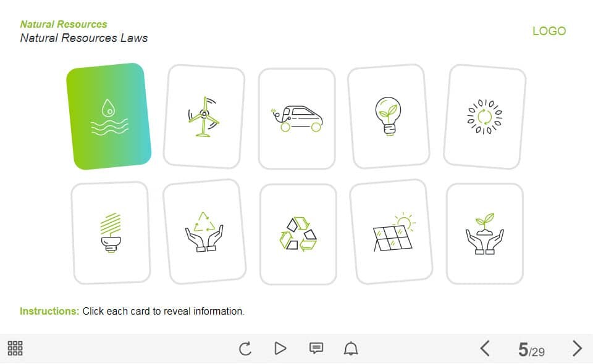The height and width of the screenshot is (364, 593).
Task: Advance to the next slide arrow
Action: coord(577,348)
